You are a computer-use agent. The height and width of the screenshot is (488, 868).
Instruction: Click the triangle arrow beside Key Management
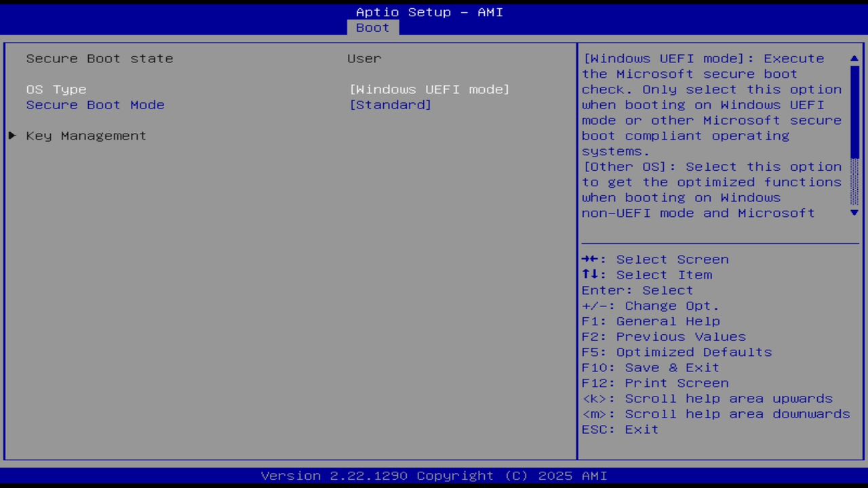pos(12,136)
